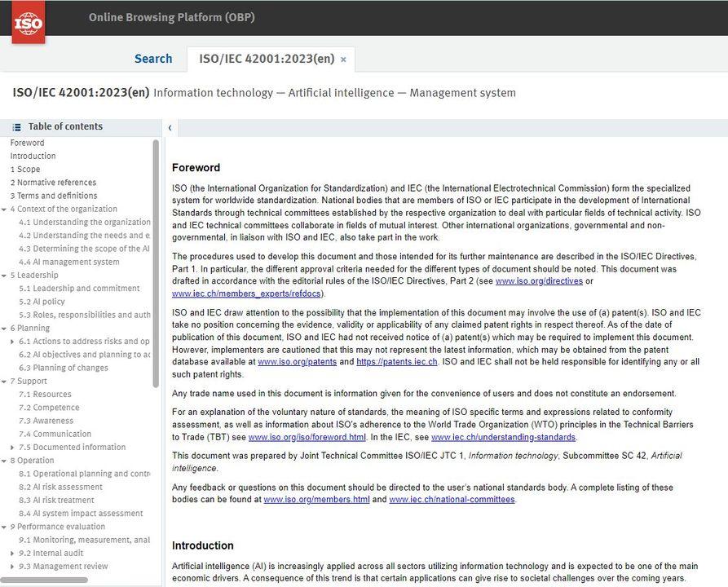Navigate to 7.2 Competence

pyautogui.click(x=49, y=408)
